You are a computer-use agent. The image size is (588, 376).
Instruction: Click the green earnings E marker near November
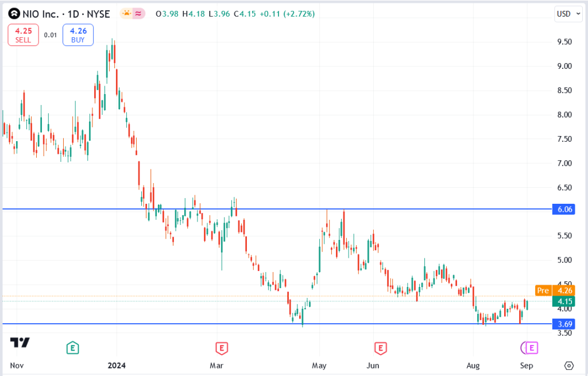tap(72, 348)
